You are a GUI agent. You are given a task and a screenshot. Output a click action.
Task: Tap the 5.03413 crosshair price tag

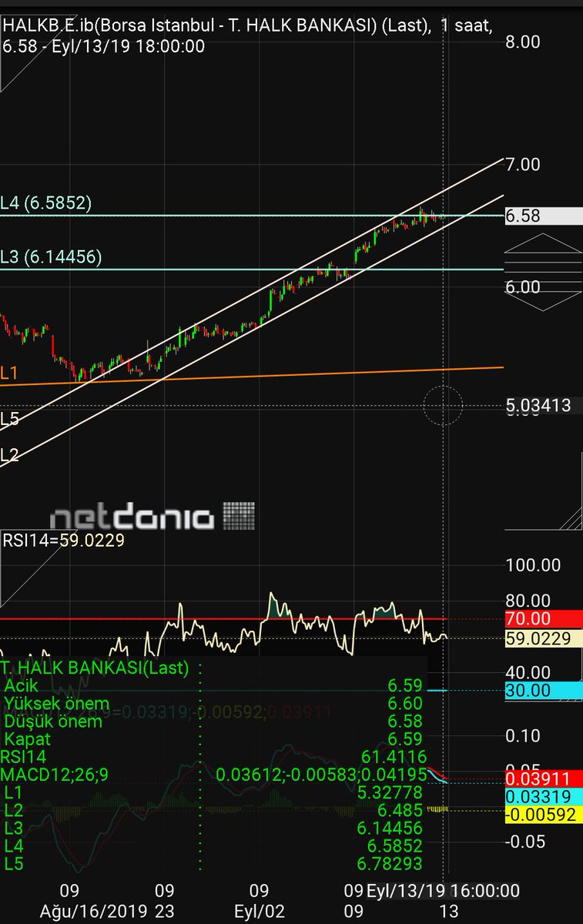(x=543, y=405)
